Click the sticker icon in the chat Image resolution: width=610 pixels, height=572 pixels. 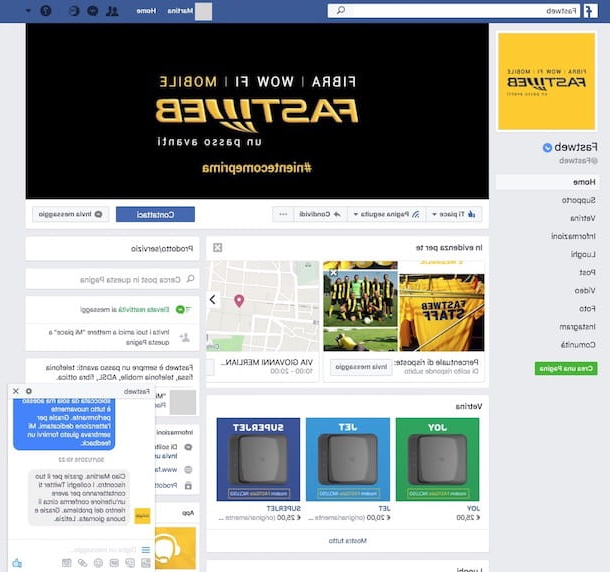coord(130,563)
